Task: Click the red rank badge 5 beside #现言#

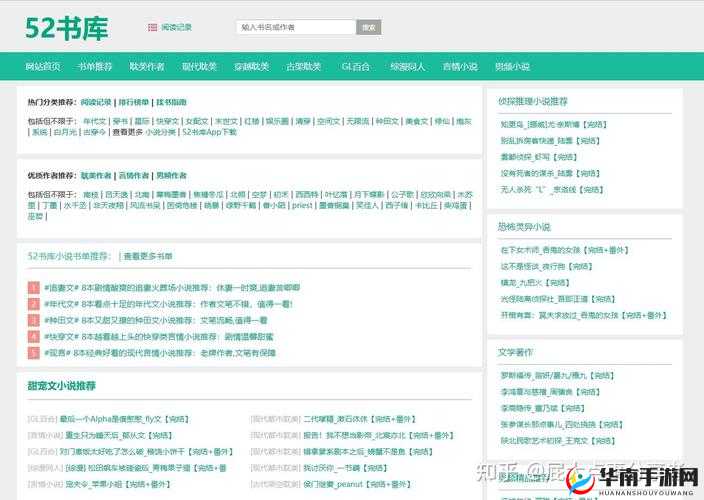Action: tap(34, 353)
